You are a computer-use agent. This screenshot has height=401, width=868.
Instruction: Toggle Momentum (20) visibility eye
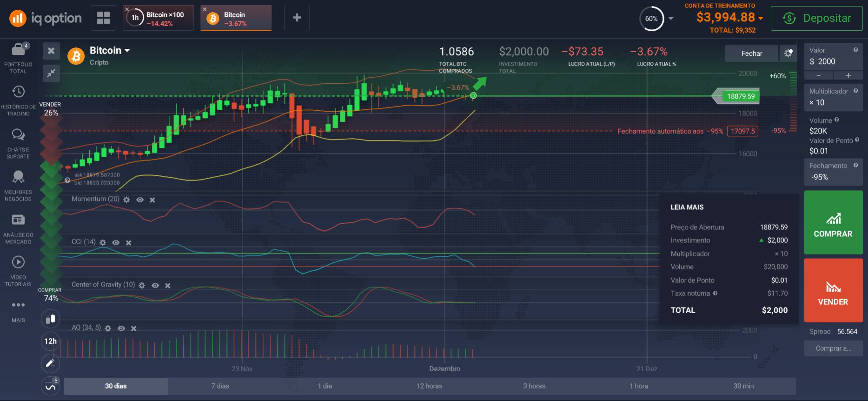[140, 200]
